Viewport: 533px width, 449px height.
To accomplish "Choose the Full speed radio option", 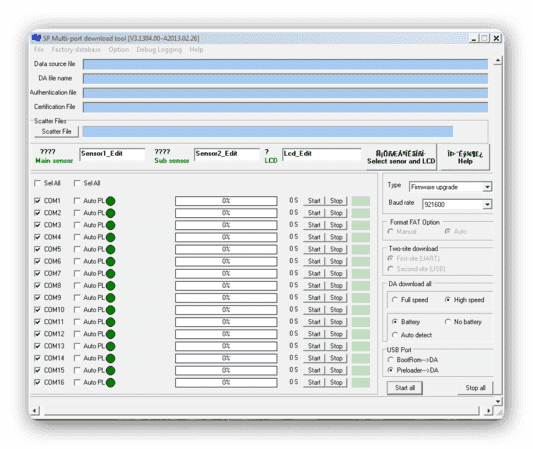I will (x=395, y=300).
